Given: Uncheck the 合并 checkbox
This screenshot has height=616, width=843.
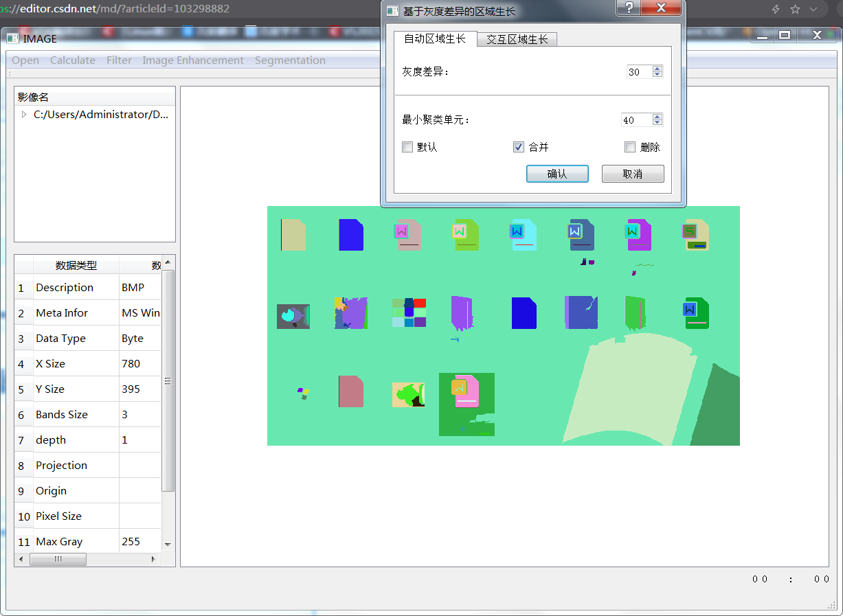Looking at the screenshot, I should [518, 146].
